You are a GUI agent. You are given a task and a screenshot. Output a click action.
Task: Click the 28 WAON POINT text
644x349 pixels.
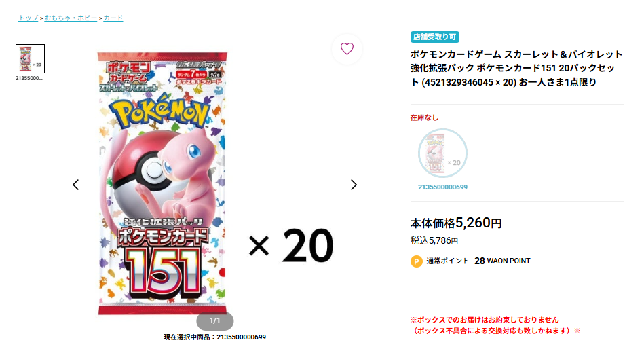(x=502, y=261)
